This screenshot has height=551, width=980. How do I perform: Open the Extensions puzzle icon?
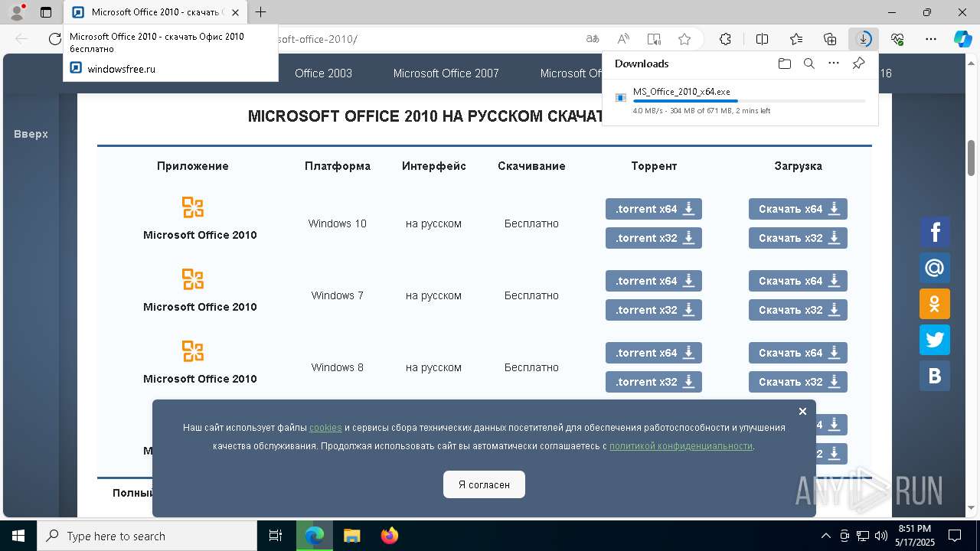point(725,39)
